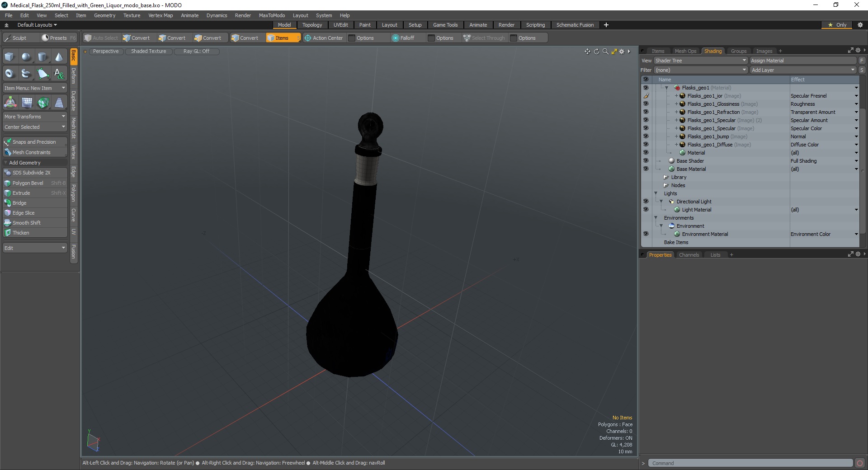
Task: Open More Transforms dropdown
Action: tap(35, 117)
